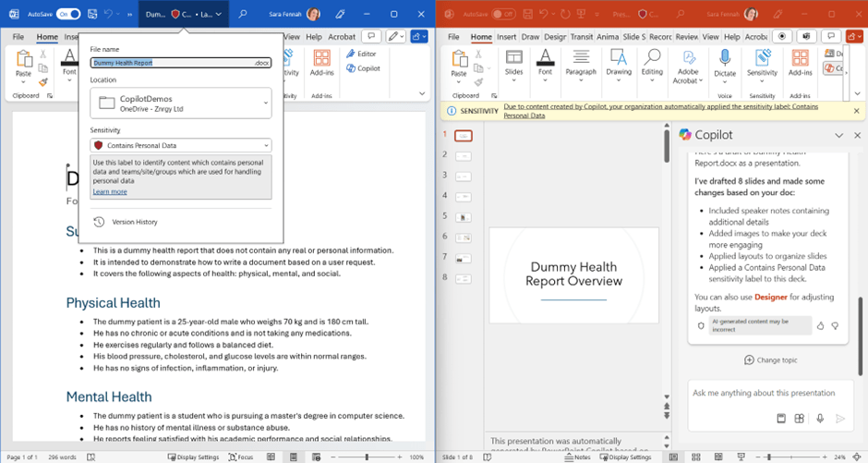
Task: Click the Change topic button in Copilot
Action: pyautogui.click(x=773, y=359)
